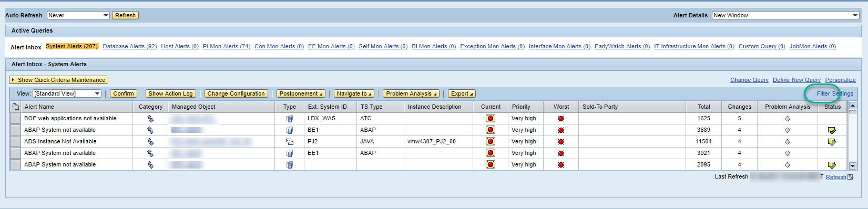Click red current status icon in LDX_WAS row
The height and width of the screenshot is (209, 868).
point(491,119)
